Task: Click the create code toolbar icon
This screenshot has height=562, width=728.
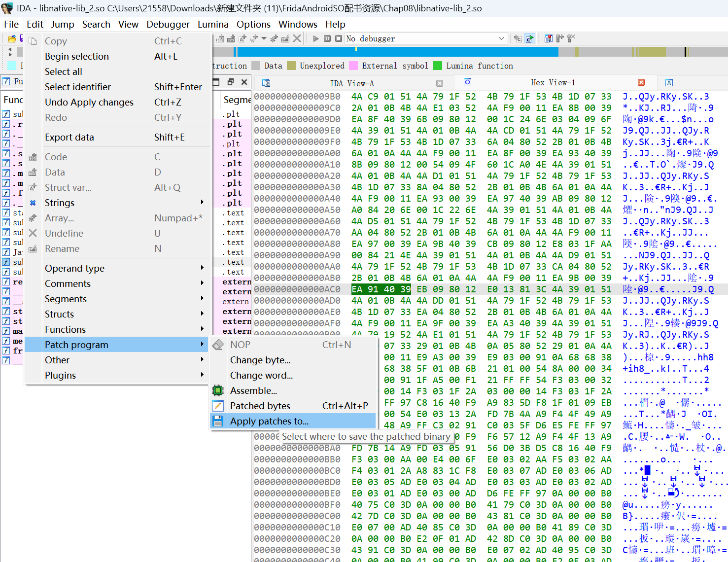Action: [x=220, y=38]
